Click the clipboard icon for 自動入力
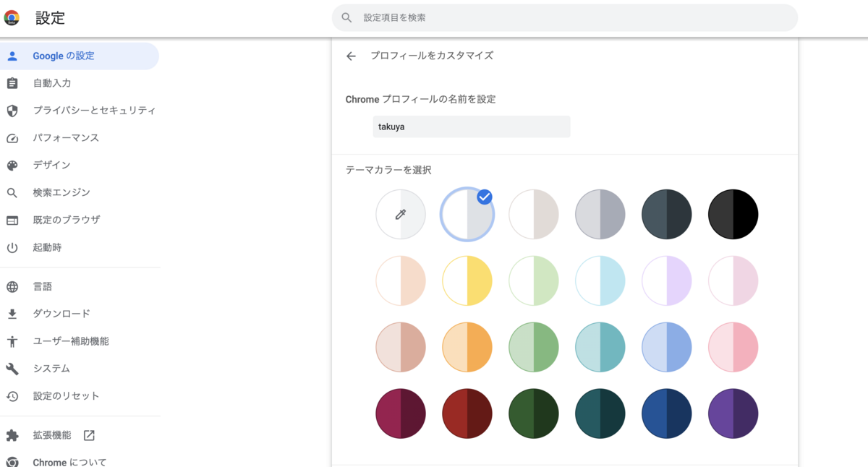The image size is (868, 467). click(x=12, y=83)
